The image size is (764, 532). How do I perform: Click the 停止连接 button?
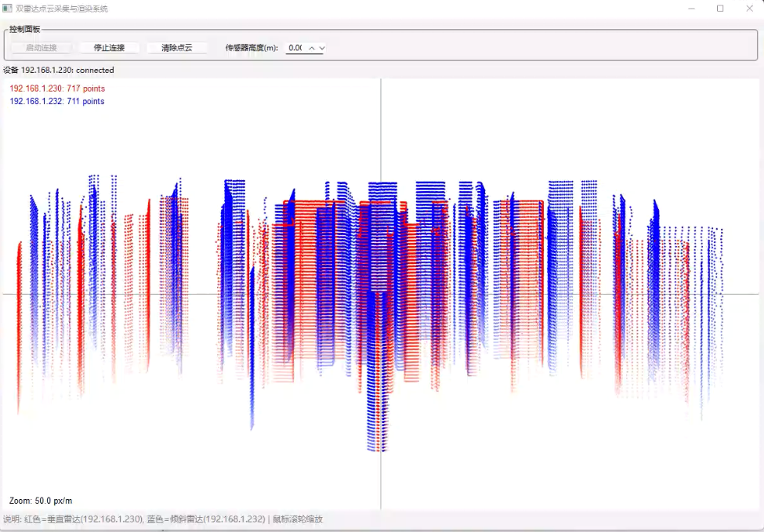coord(109,48)
